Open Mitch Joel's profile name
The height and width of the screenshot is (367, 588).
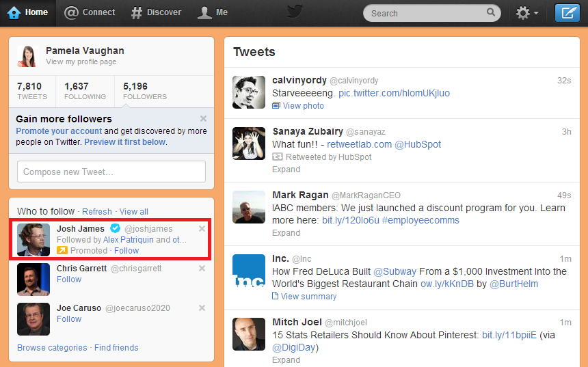297,323
